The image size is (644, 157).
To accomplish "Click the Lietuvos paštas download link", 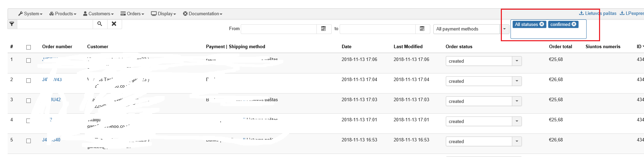I will pos(598,13).
